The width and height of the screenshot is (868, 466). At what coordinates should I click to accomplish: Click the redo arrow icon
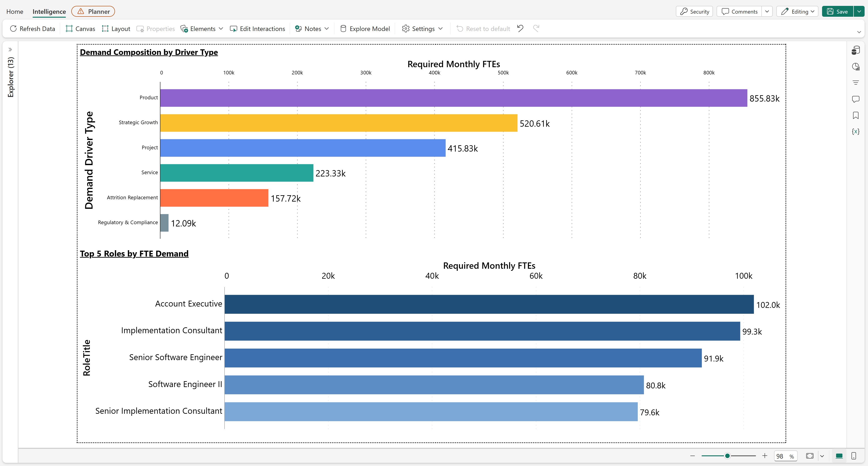(536, 28)
